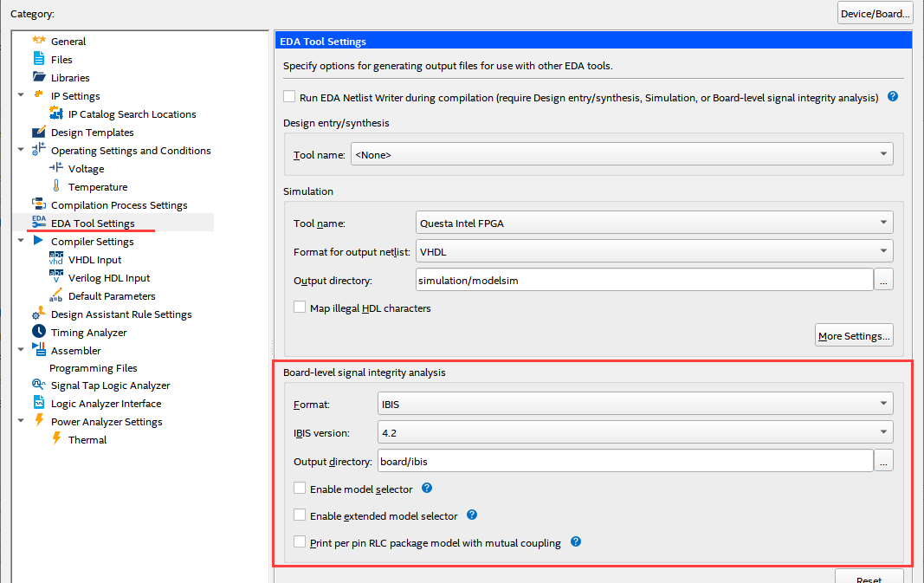Collapse the Power Analyzer Settings node
Image resolution: width=924 pixels, height=583 pixels.
(x=21, y=421)
